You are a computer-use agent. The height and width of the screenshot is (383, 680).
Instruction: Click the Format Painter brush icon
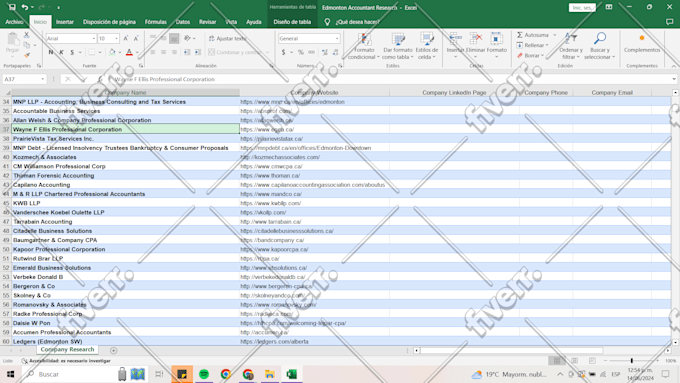pos(27,55)
